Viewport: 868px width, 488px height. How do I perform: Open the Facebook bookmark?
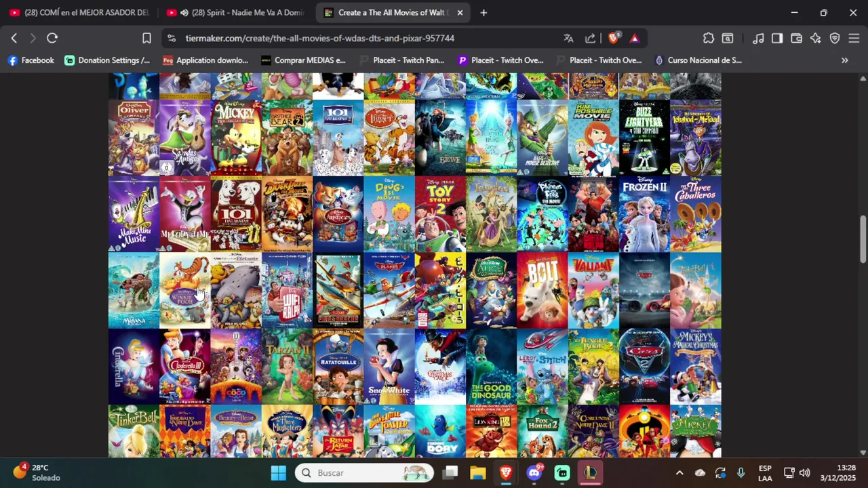point(31,60)
